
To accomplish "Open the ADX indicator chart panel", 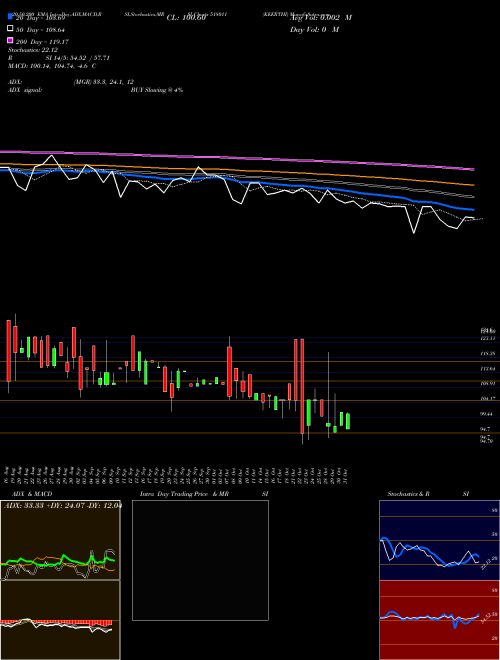I will (x=60, y=540).
